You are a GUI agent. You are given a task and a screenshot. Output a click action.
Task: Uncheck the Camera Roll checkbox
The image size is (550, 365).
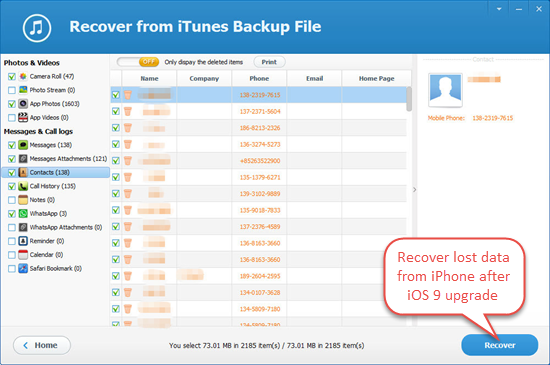[x=12, y=76]
